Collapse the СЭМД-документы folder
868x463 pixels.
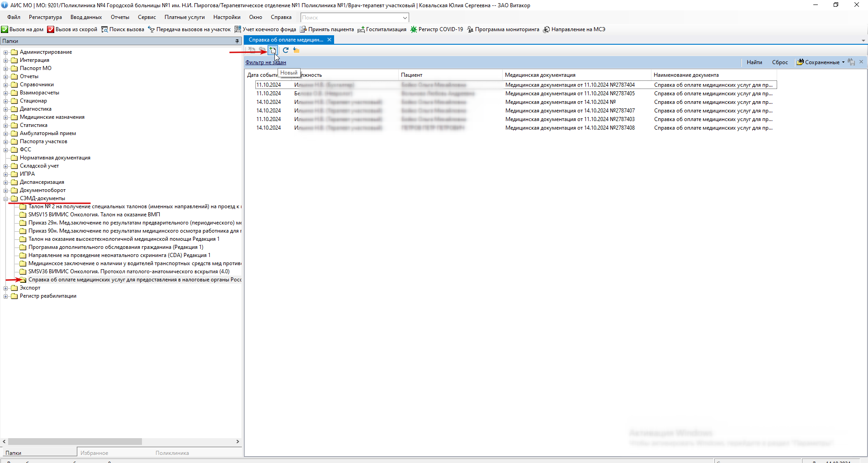[6, 199]
